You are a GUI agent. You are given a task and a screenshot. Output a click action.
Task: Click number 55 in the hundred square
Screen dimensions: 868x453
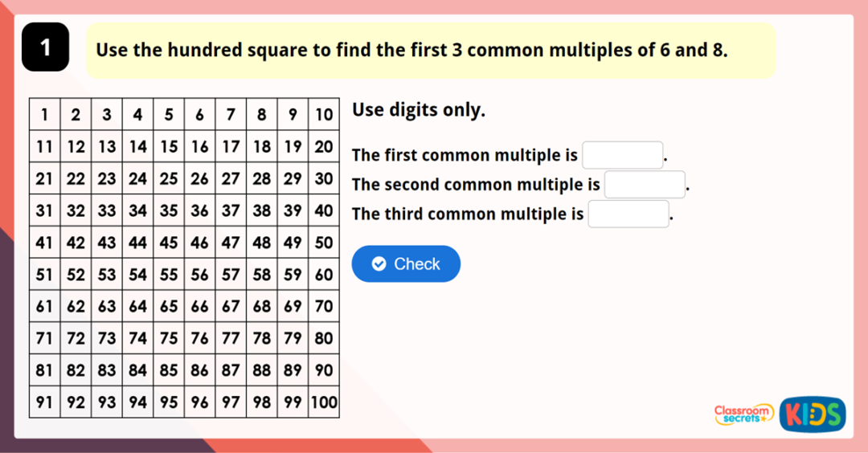(169, 275)
